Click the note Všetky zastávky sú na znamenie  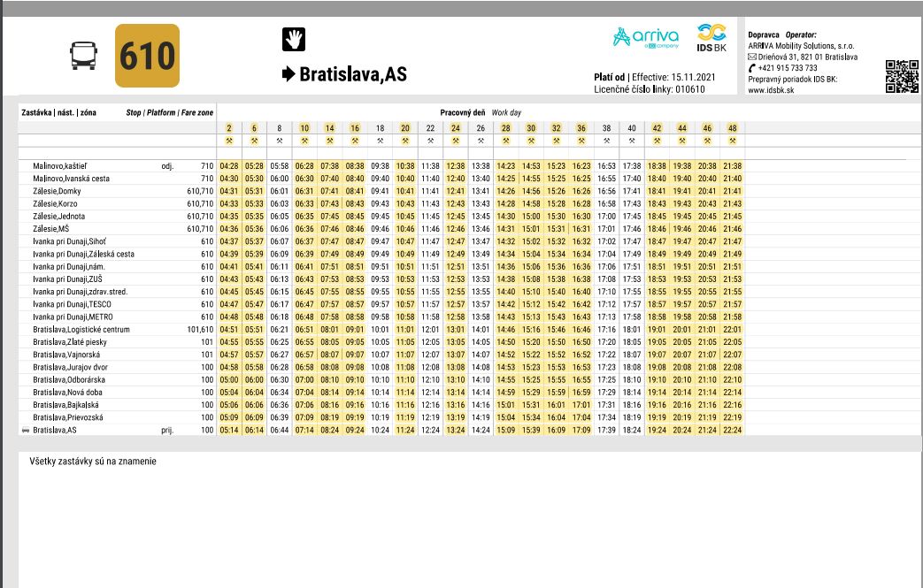point(93,461)
